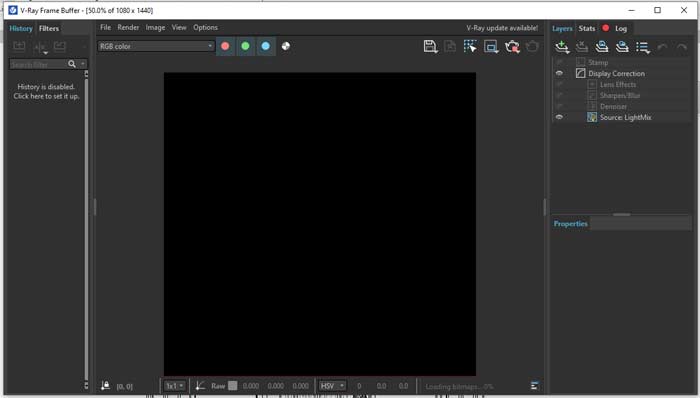Toggle visibility of Stamp layer
The height and width of the screenshot is (398, 700).
pyautogui.click(x=559, y=62)
